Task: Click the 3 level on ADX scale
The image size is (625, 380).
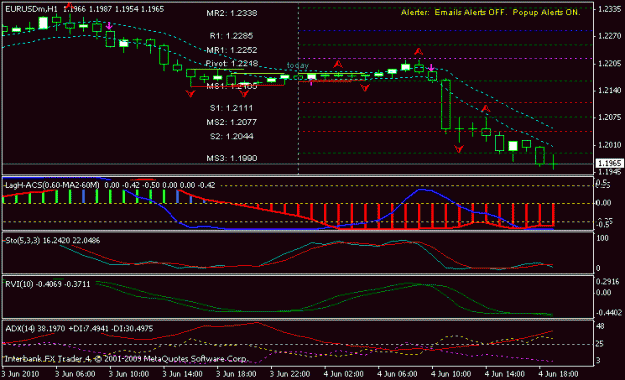Action: point(598,360)
